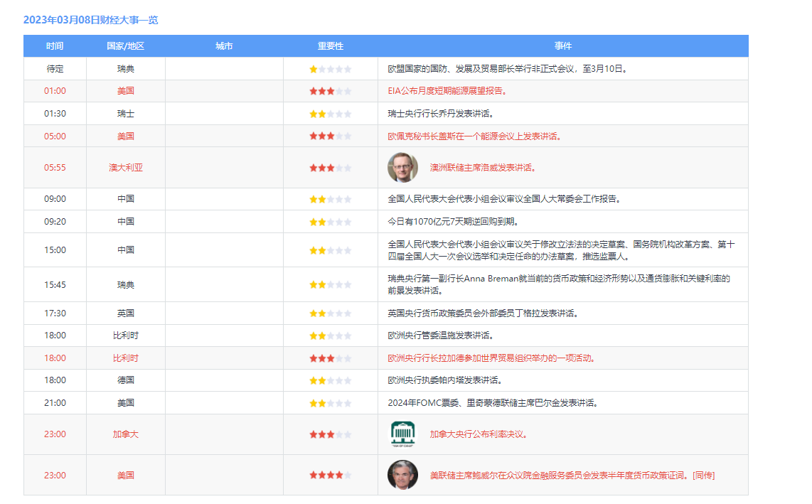Click the 21:00 time cell
Viewport: 812px width, 504px height.
[55, 402]
